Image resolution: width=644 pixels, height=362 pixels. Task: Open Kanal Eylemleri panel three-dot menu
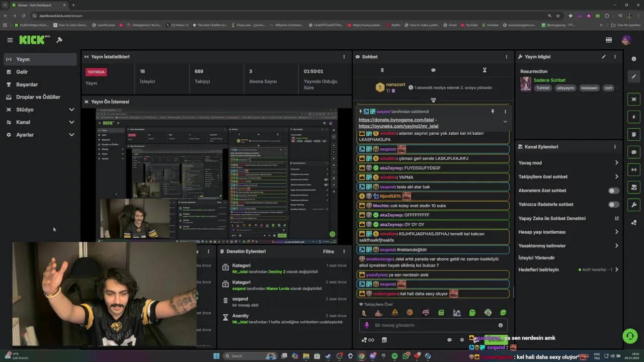pyautogui.click(x=615, y=147)
